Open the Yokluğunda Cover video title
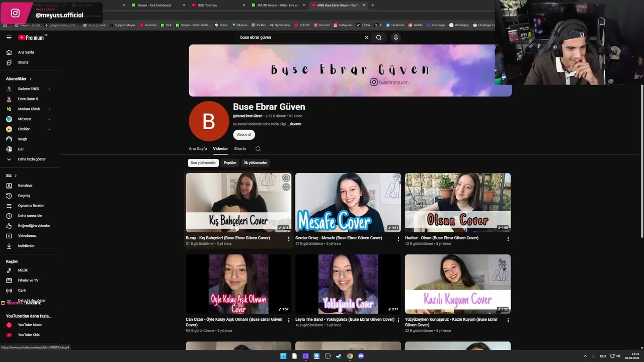Image resolution: width=644 pixels, height=362 pixels. pos(345,319)
